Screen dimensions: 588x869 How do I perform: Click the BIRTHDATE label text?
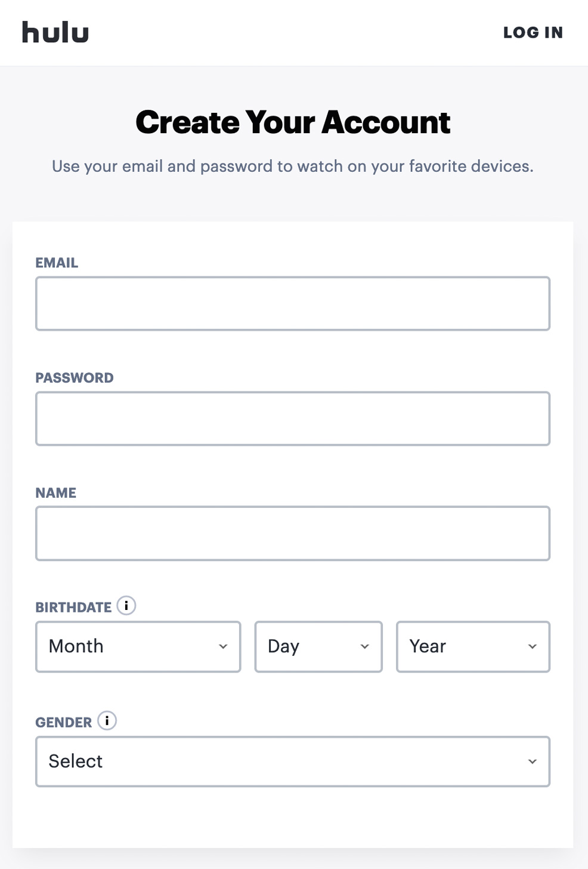click(73, 608)
